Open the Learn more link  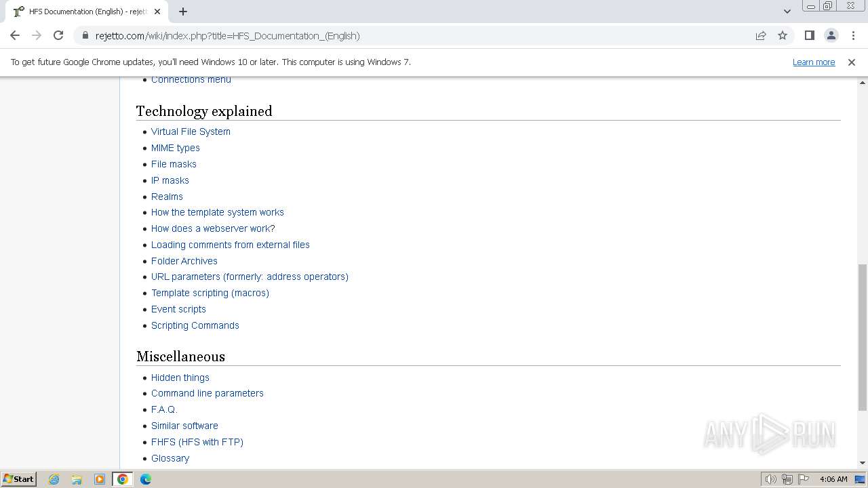[814, 62]
